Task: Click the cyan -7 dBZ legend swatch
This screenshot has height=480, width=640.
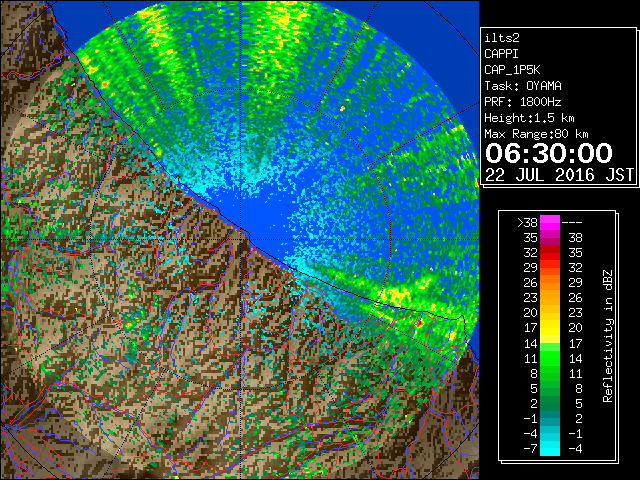Action: tap(550, 448)
